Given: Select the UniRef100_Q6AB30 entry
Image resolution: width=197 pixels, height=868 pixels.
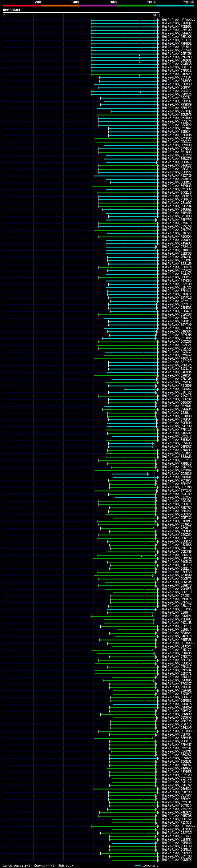Looking at the screenshot, I should click(x=177, y=789).
